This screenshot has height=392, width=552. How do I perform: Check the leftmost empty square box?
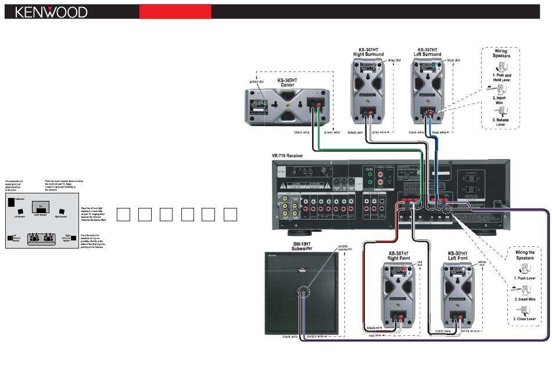[x=123, y=214]
